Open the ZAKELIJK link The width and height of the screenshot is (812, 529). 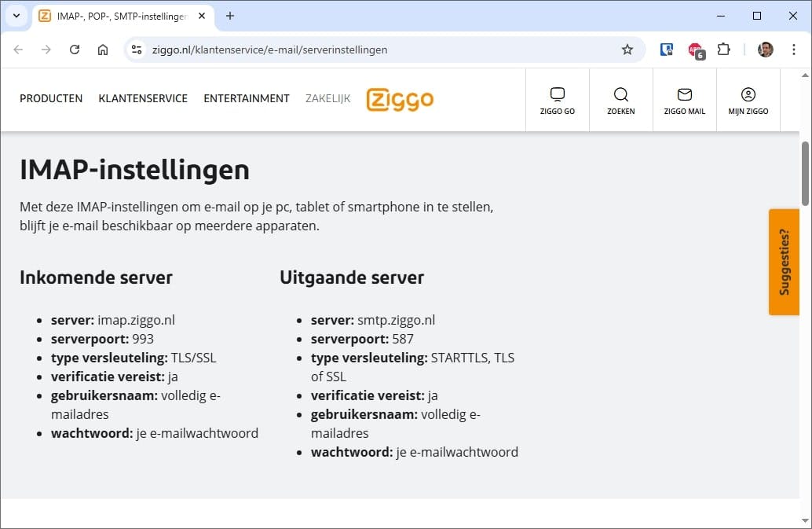(x=327, y=98)
